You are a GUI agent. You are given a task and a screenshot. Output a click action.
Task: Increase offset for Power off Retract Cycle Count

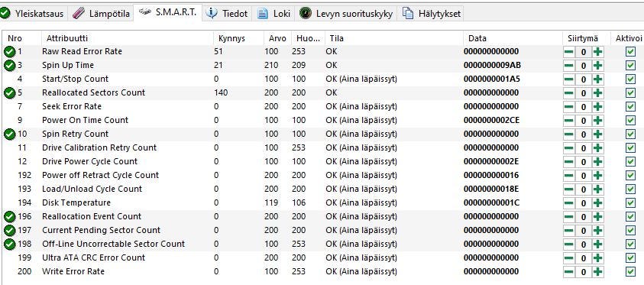[x=598, y=176]
